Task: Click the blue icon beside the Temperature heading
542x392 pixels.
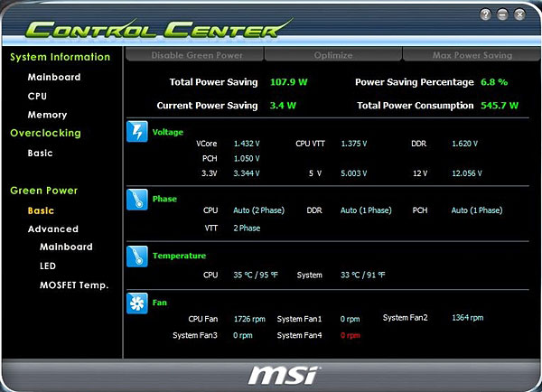Action: [137, 257]
